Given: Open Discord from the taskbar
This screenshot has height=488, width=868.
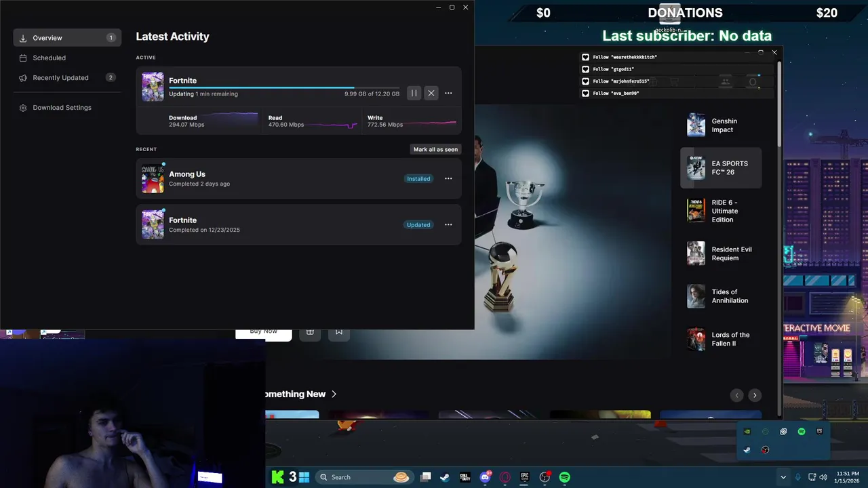Looking at the screenshot, I should pyautogui.click(x=485, y=477).
